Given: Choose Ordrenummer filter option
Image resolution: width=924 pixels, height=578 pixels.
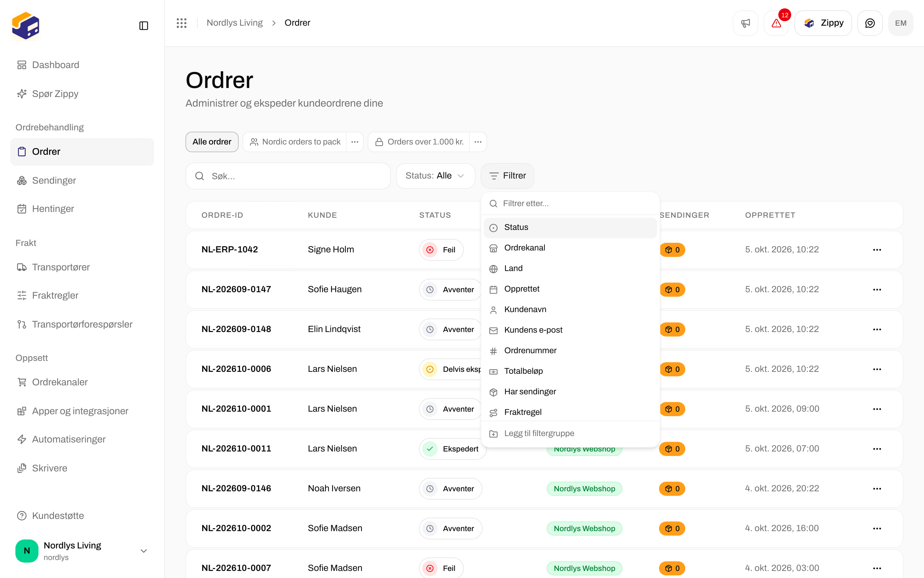Looking at the screenshot, I should click(570, 351).
